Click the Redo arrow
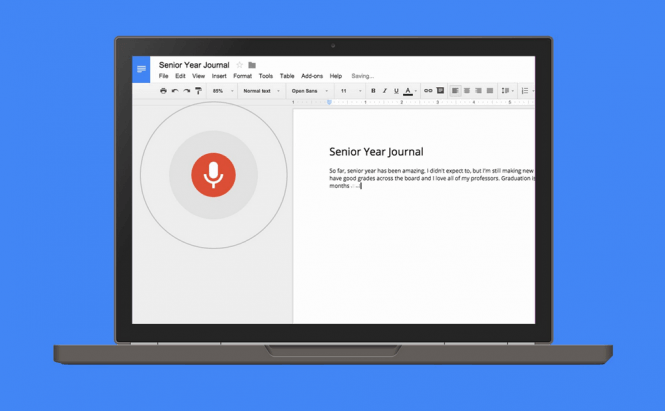665x411 pixels. tap(186, 91)
